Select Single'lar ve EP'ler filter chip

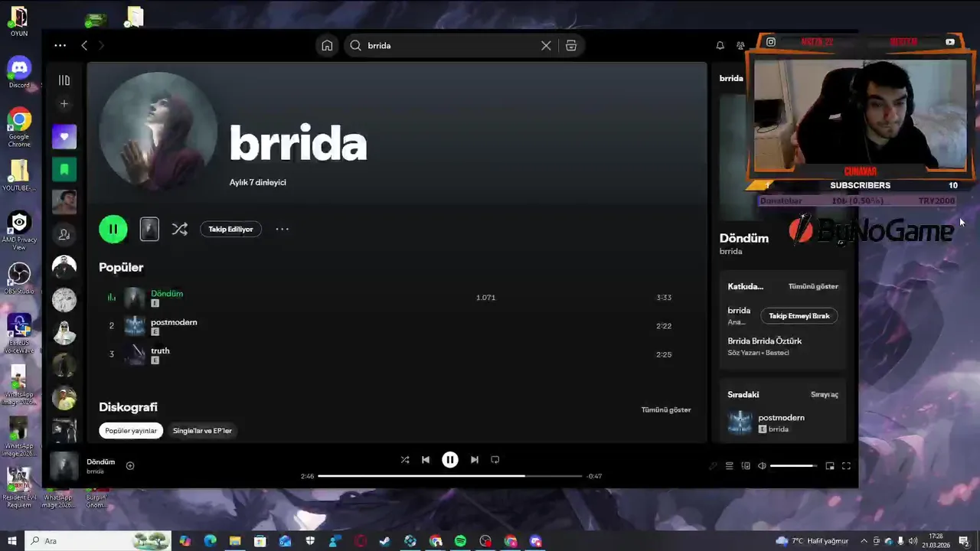pos(202,431)
